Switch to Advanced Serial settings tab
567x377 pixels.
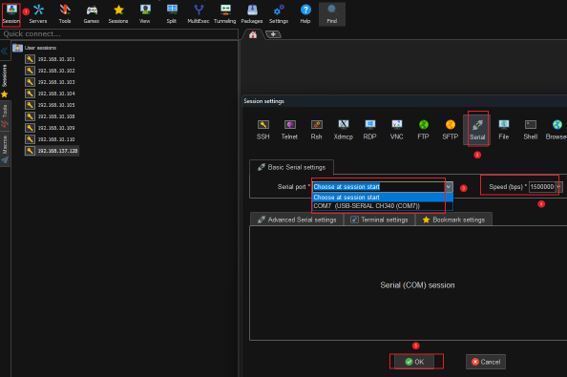(x=297, y=219)
